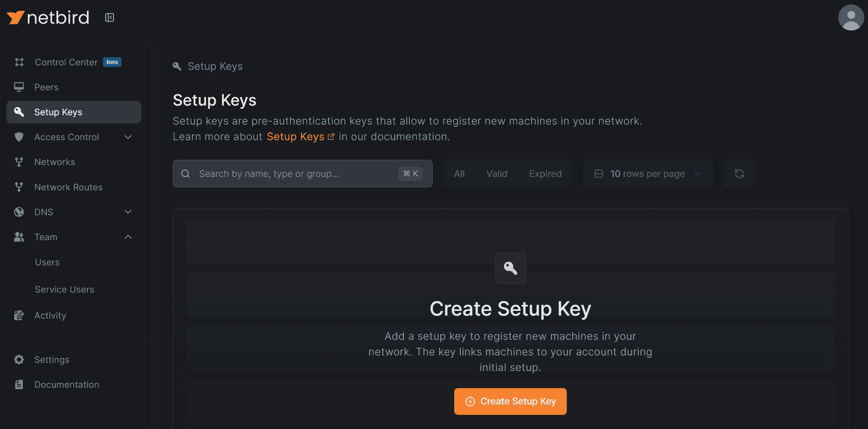
Task: Collapse the sidebar with the panel icon
Action: [109, 17]
